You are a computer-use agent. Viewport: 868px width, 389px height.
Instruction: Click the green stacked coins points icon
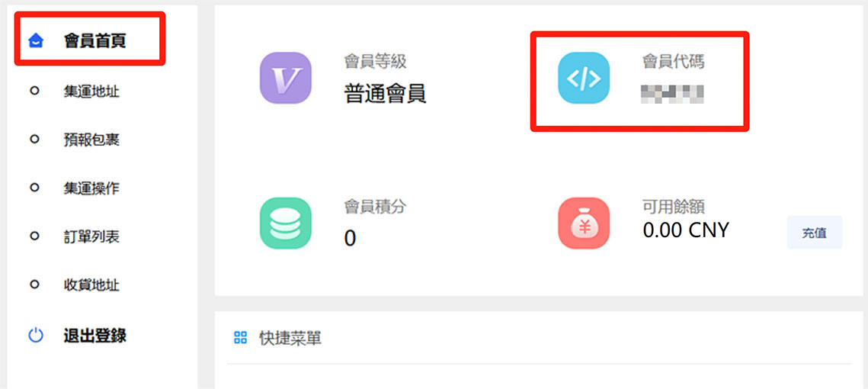pyautogui.click(x=286, y=223)
